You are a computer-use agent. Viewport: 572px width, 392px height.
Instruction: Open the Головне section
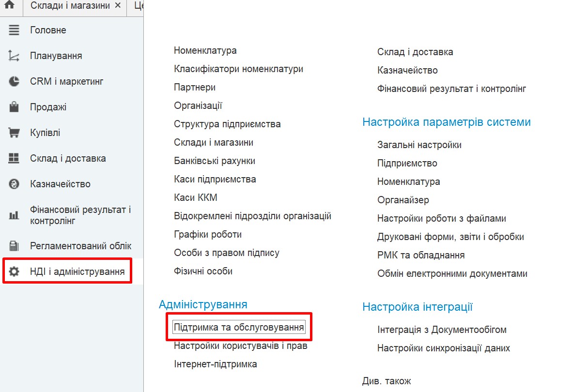[x=48, y=30]
